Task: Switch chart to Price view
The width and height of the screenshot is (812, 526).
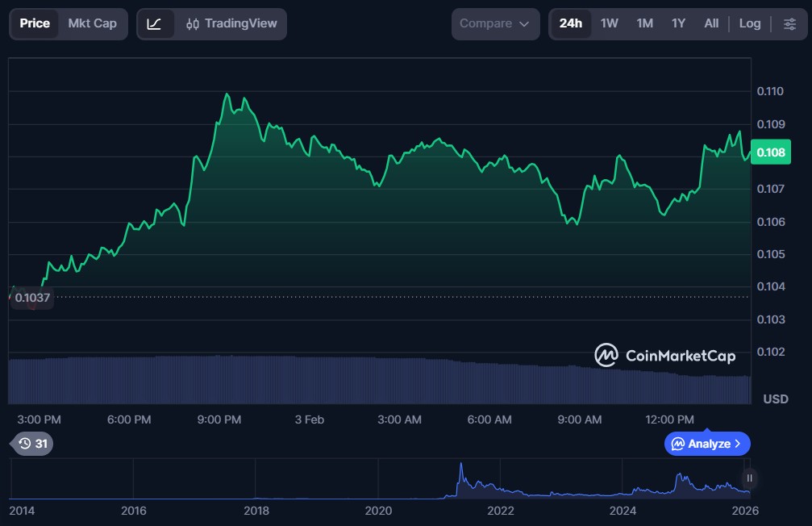Action: [35, 23]
